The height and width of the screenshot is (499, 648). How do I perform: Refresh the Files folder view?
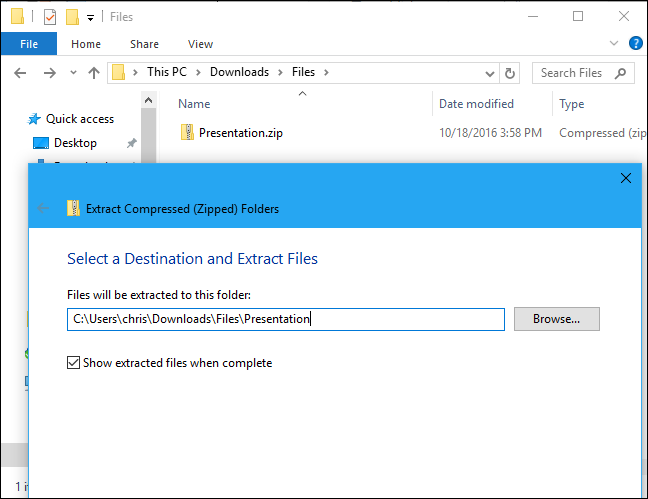point(511,73)
